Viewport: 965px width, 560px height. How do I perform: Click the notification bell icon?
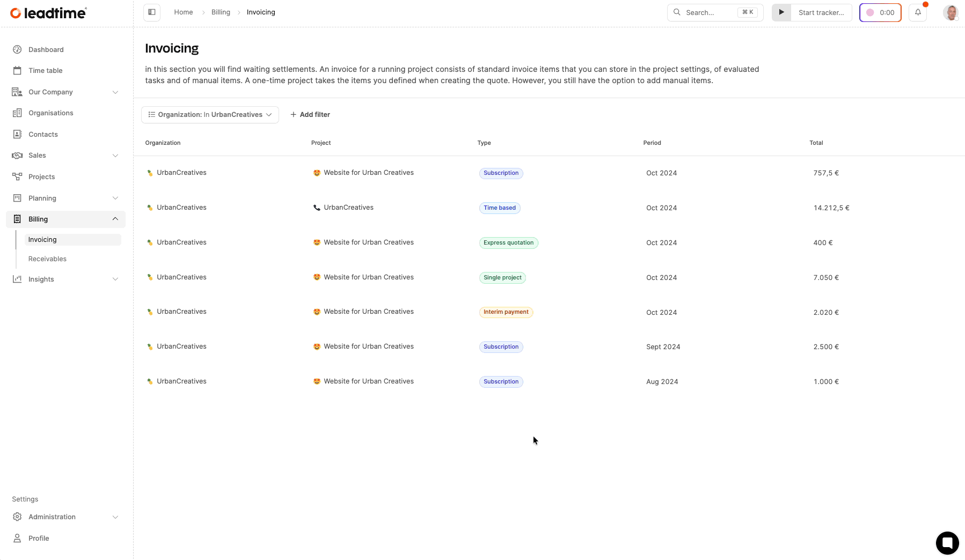point(918,12)
